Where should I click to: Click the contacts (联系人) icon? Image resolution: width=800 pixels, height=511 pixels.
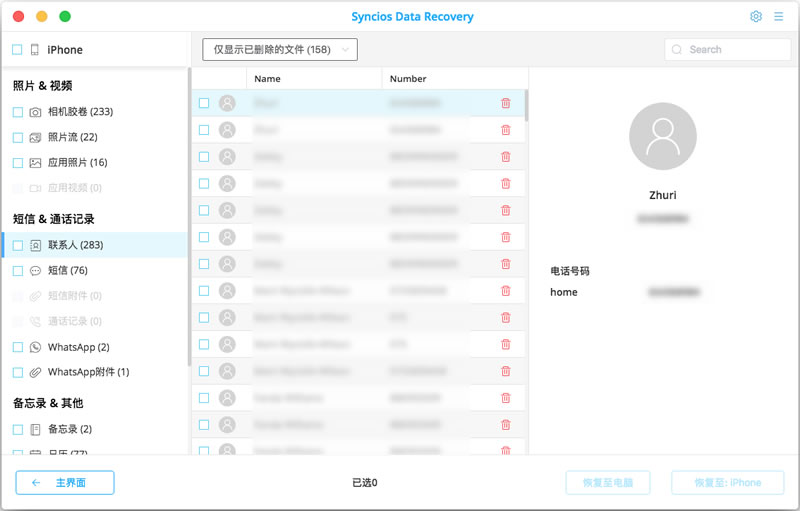(35, 245)
